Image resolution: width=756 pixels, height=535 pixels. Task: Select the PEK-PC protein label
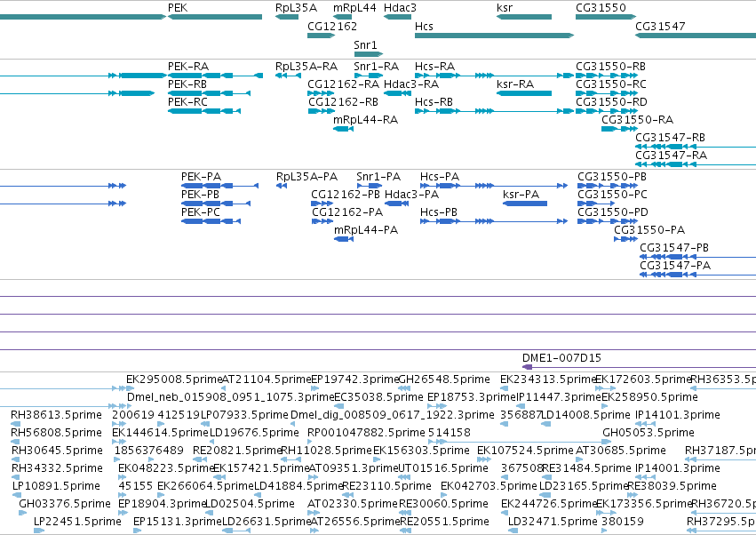pyautogui.click(x=201, y=212)
